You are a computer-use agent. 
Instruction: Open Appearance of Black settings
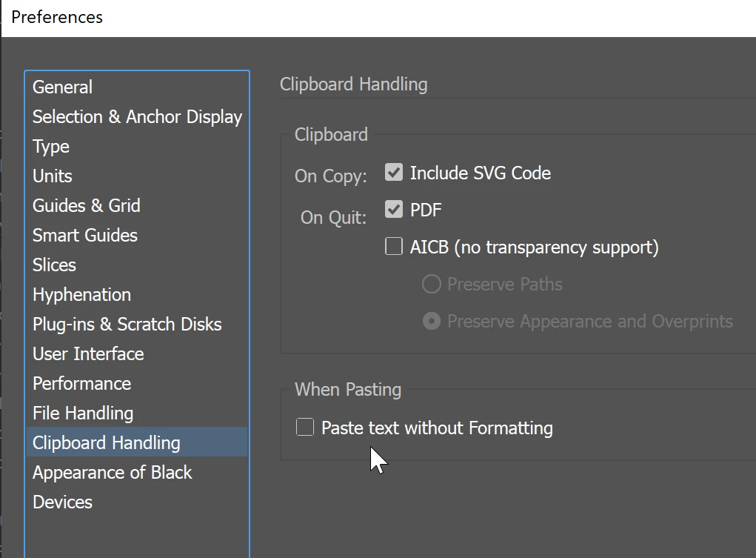tap(113, 473)
